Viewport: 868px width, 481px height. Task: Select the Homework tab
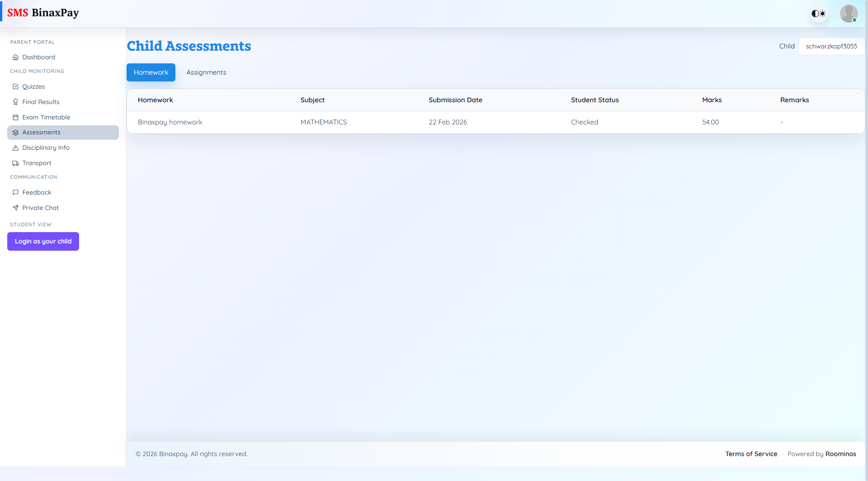pos(151,72)
